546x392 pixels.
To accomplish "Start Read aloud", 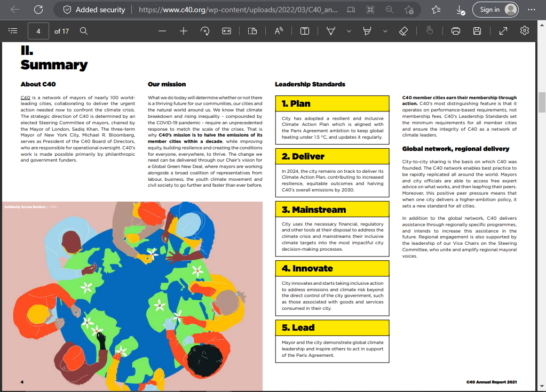I will click(279, 31).
